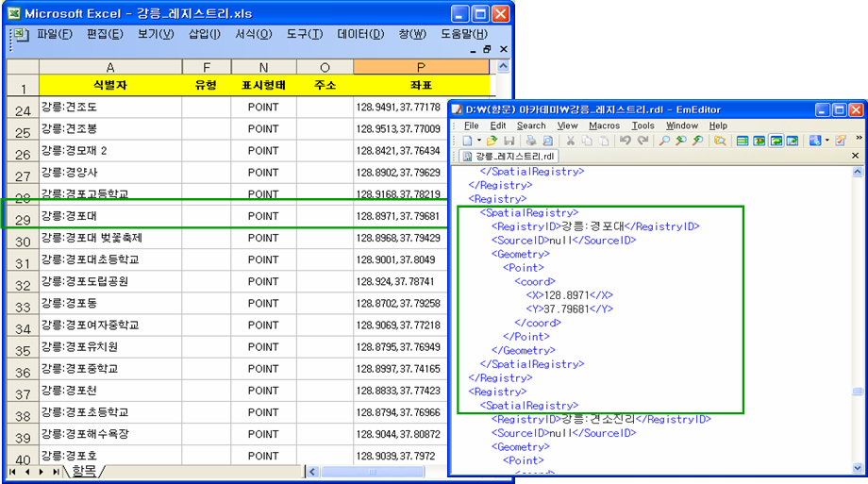Toggle the highlighted Wrap by Window icon
Image resolution: width=868 pixels, height=484 pixels.
click(776, 141)
